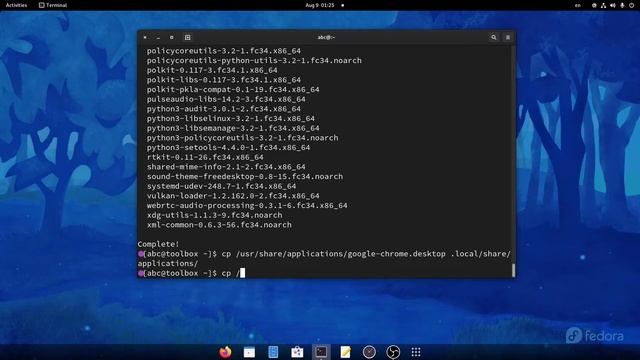Select the Terminal icon in the dock
The height and width of the screenshot is (360, 640).
click(321, 352)
